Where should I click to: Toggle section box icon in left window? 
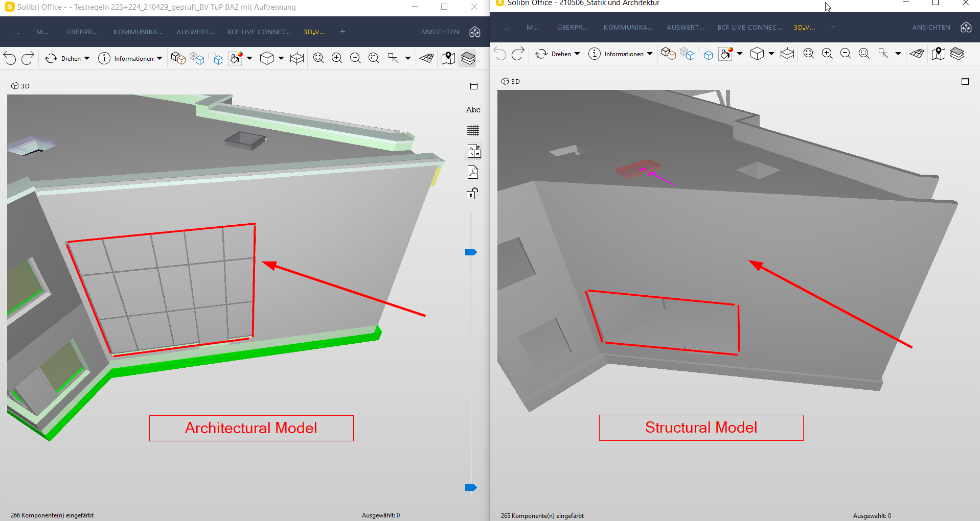297,58
